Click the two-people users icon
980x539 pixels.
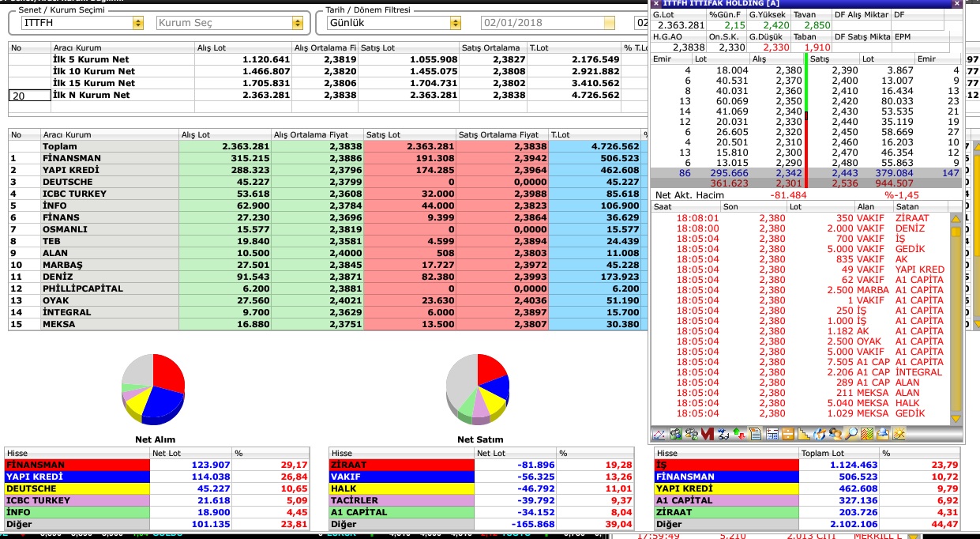pos(835,434)
